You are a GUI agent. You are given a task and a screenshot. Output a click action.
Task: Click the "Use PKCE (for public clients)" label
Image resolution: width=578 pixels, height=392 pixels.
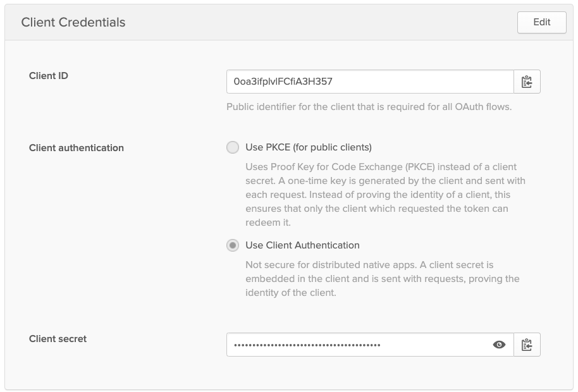(309, 147)
